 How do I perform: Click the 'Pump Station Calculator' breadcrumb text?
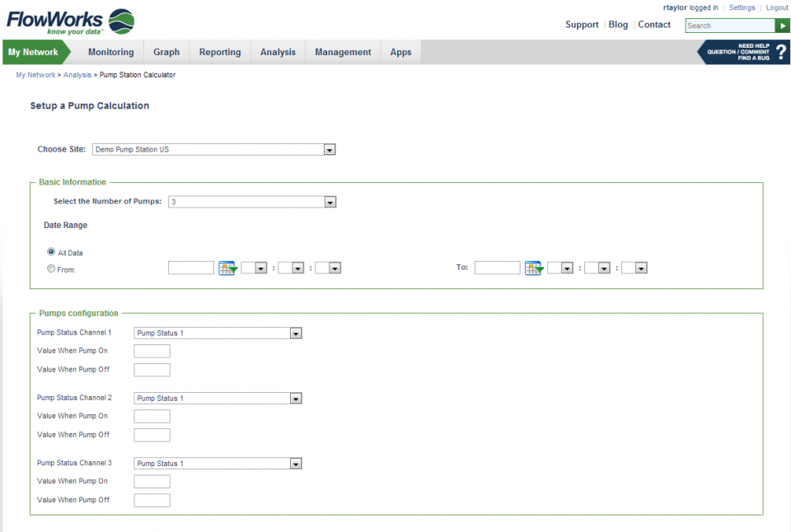pos(138,75)
